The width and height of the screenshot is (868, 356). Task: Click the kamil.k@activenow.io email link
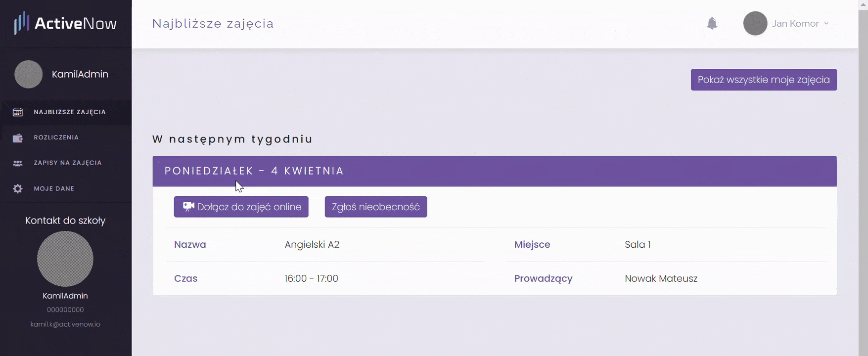coord(65,324)
